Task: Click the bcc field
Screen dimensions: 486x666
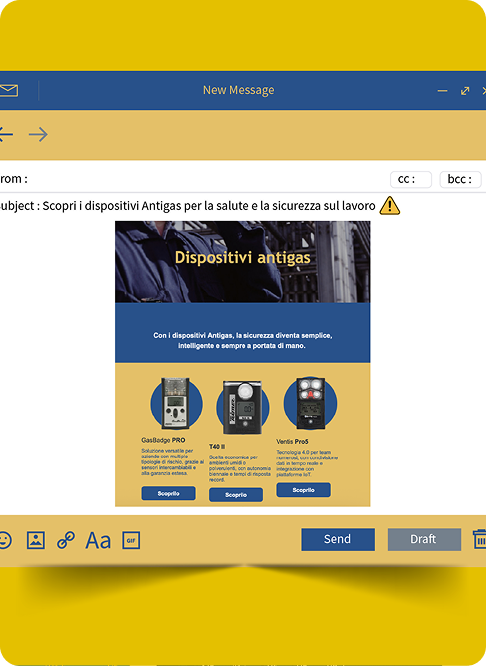Action: tap(460, 179)
